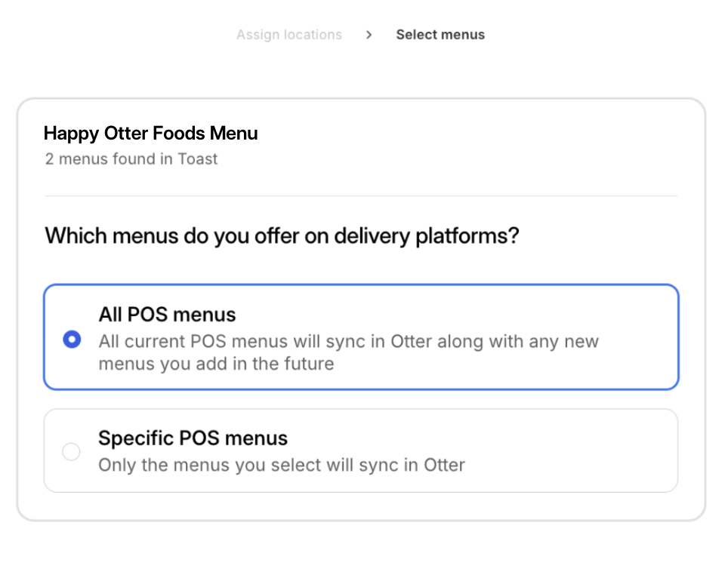
Task: Click the 'Only the menus you select' description
Action: tap(281, 465)
